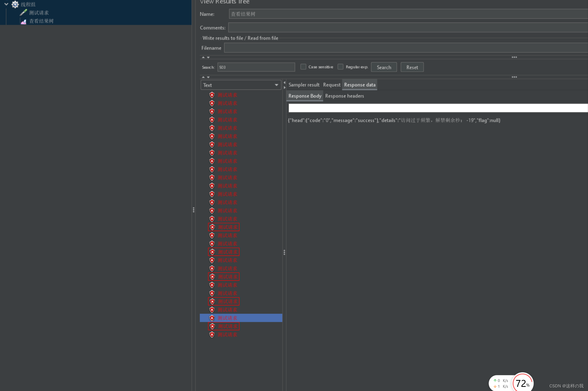Switch to the Request tab
588x391 pixels.
[x=332, y=85]
